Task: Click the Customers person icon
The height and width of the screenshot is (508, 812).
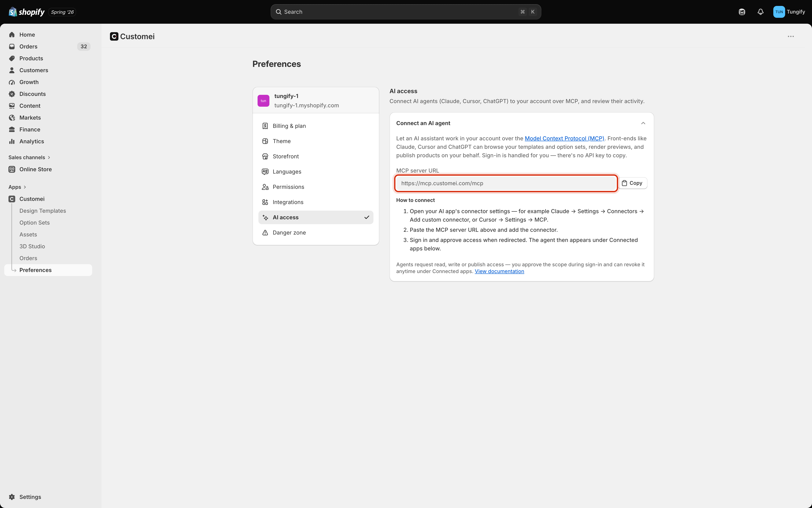Action: tap(12, 70)
